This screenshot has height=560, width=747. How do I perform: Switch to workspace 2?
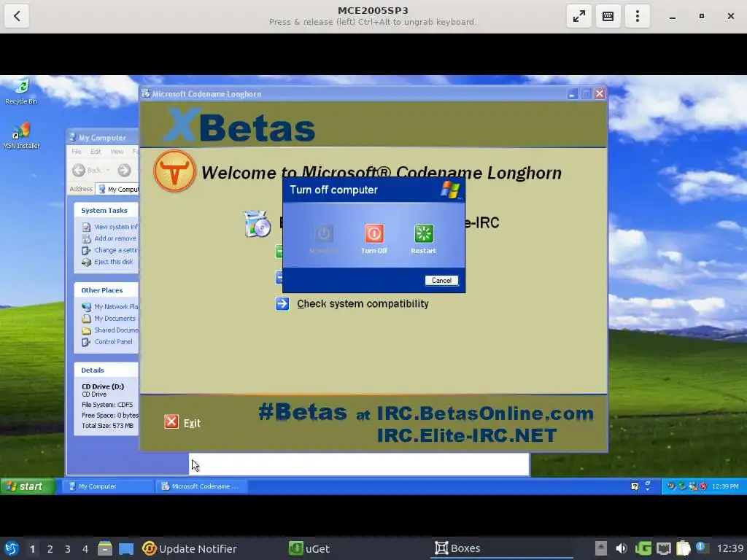(50, 549)
